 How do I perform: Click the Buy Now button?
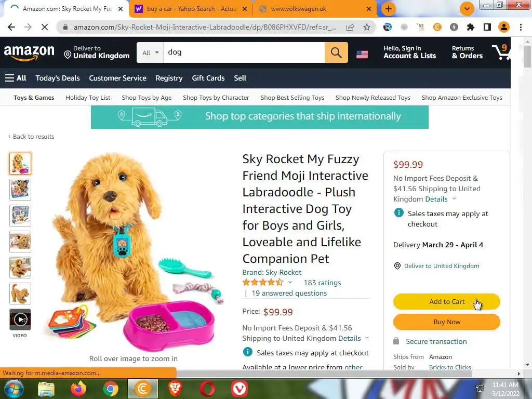tap(446, 322)
